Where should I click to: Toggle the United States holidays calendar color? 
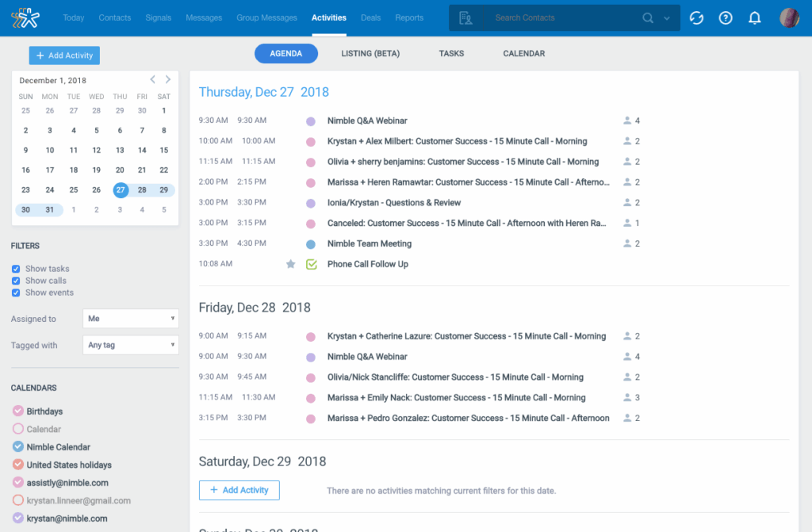coord(17,465)
